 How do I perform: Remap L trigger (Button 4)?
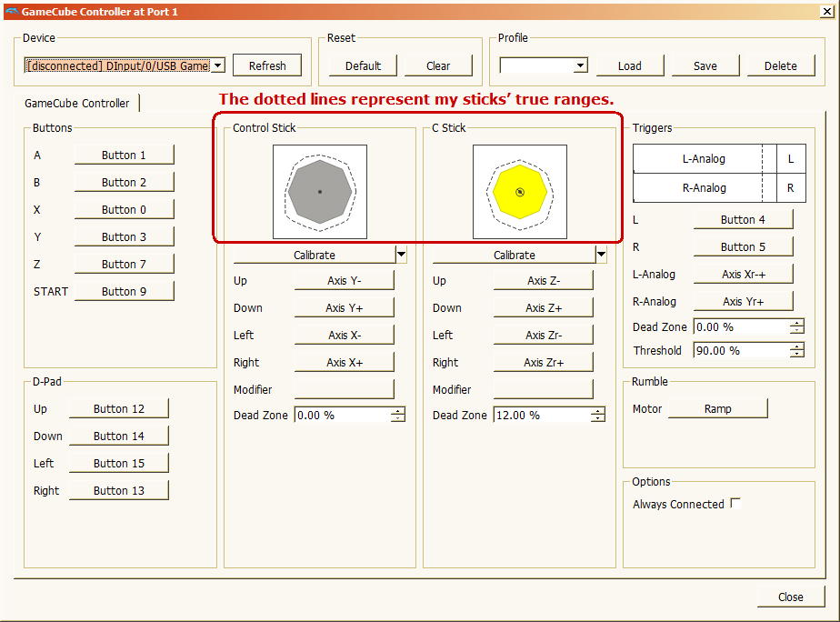[x=743, y=220]
